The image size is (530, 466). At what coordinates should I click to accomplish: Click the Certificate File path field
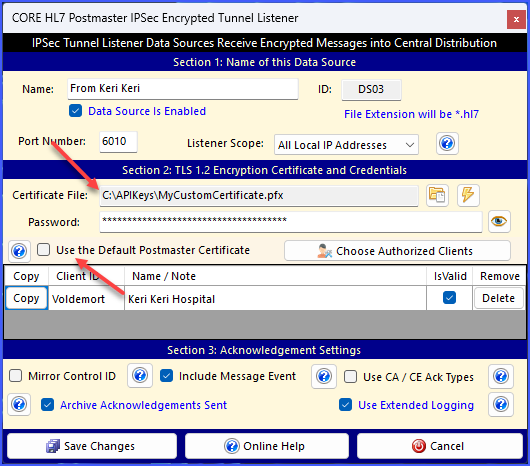(x=259, y=196)
